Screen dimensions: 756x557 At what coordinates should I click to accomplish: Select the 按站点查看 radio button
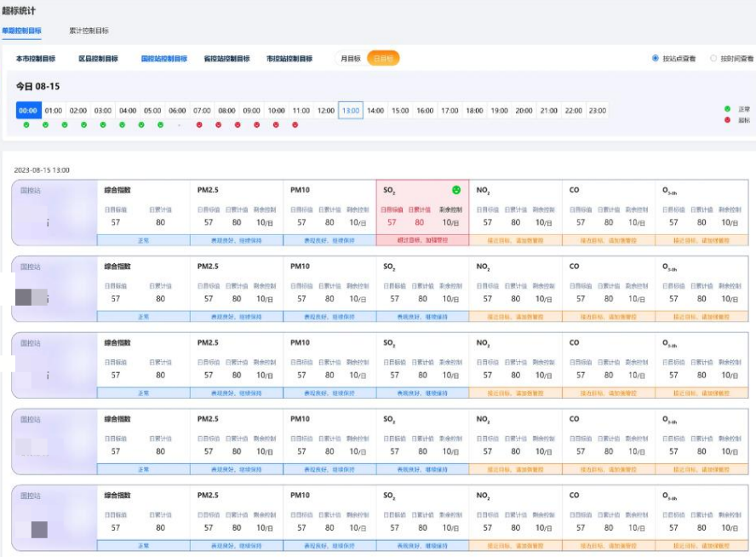656,59
